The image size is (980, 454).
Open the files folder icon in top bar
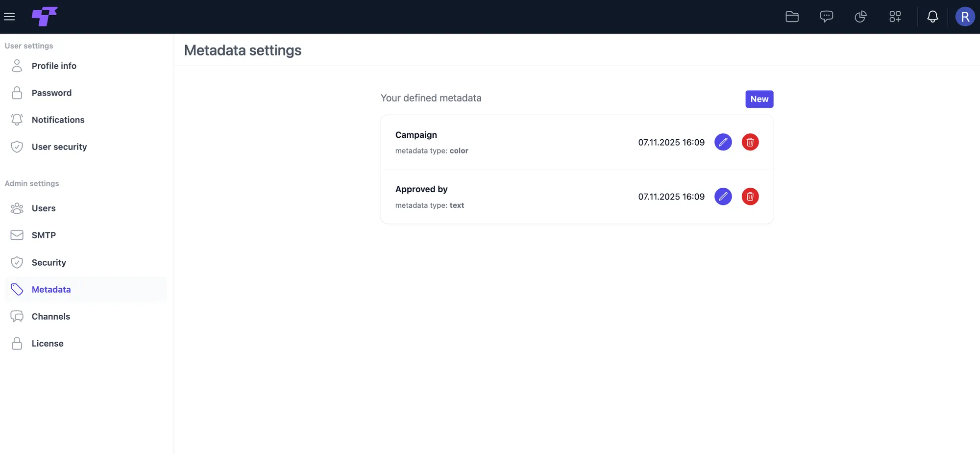(x=792, y=17)
